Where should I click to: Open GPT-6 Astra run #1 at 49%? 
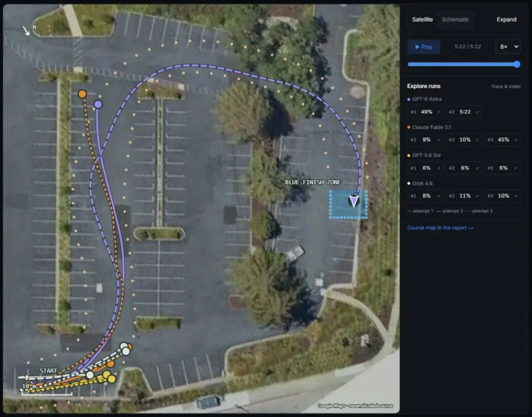pos(425,112)
